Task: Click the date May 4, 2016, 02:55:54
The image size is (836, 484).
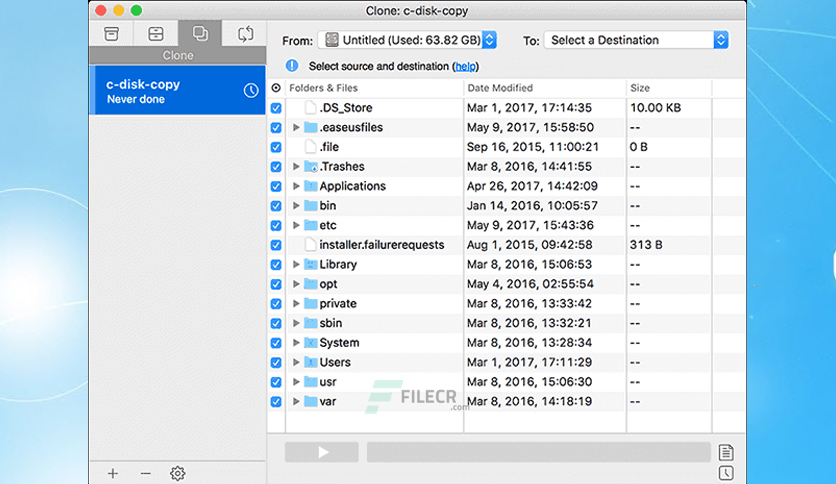Action: (x=530, y=284)
